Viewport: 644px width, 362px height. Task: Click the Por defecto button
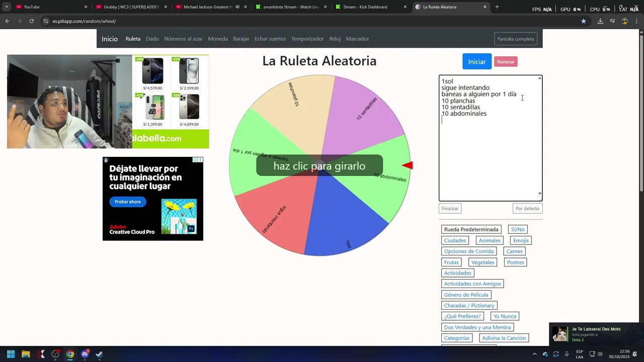pyautogui.click(x=527, y=208)
